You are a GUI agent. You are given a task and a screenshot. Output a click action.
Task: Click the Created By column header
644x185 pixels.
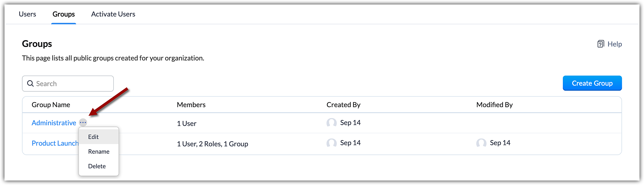[x=343, y=105]
